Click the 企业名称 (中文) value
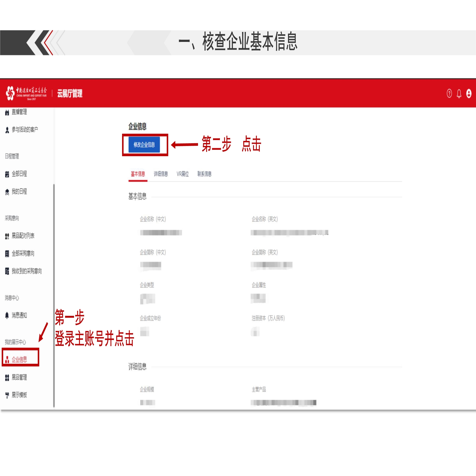Image resolution: width=476 pixels, height=476 pixels. point(161,233)
